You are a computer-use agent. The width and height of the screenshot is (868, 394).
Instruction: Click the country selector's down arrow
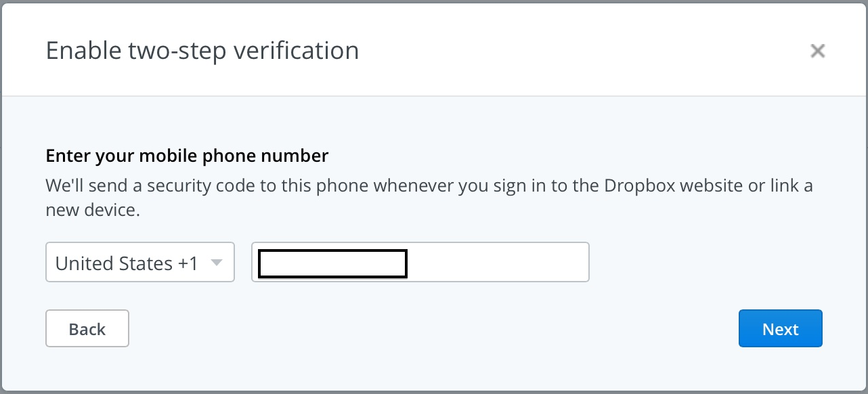(217, 263)
